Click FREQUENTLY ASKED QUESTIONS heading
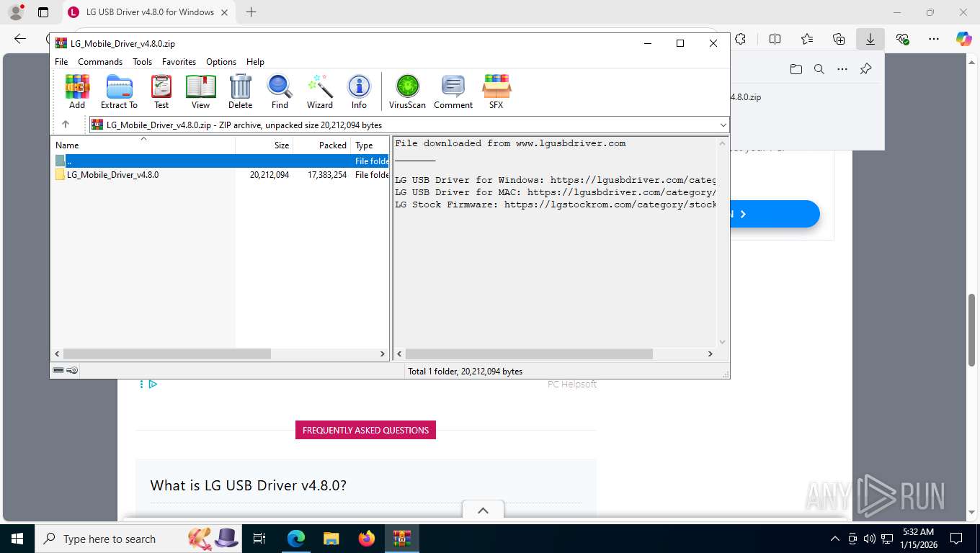The height and width of the screenshot is (553, 980). point(365,430)
